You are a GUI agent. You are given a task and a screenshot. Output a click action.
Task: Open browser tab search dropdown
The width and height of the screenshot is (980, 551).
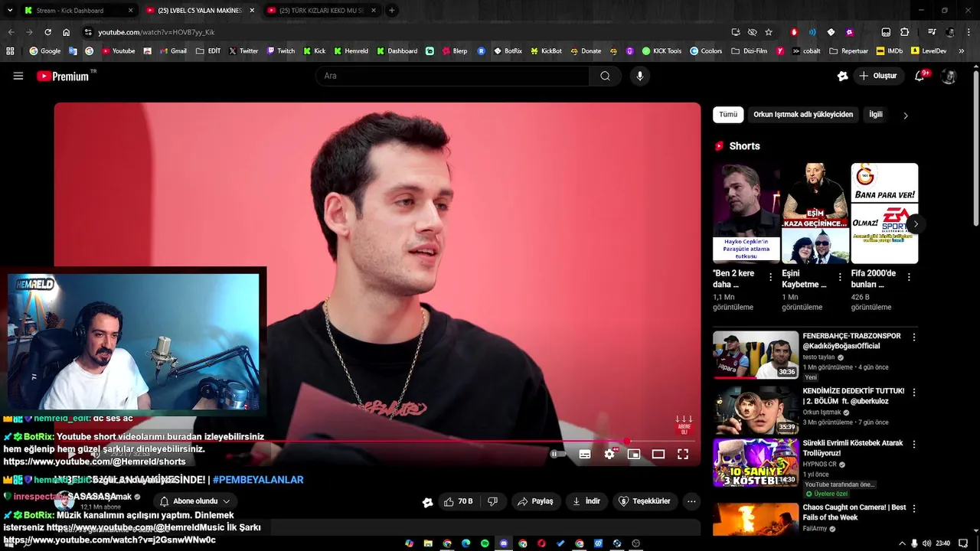click(x=11, y=11)
